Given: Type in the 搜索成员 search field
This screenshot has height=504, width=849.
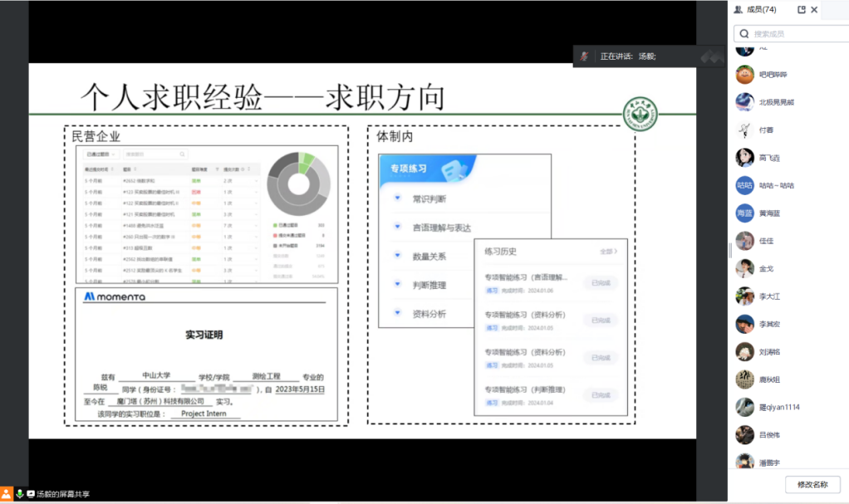Looking at the screenshot, I should pyautogui.click(x=793, y=34).
